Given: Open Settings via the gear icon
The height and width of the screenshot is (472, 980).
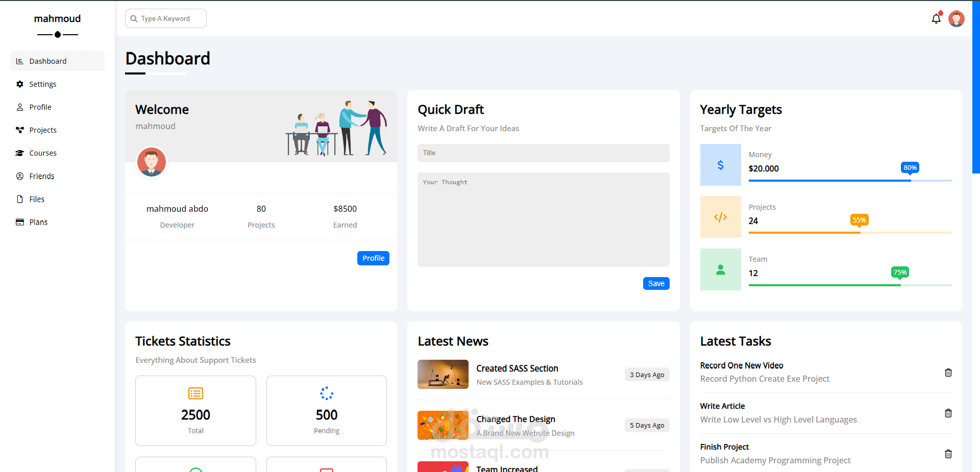Looking at the screenshot, I should pyautogui.click(x=19, y=84).
